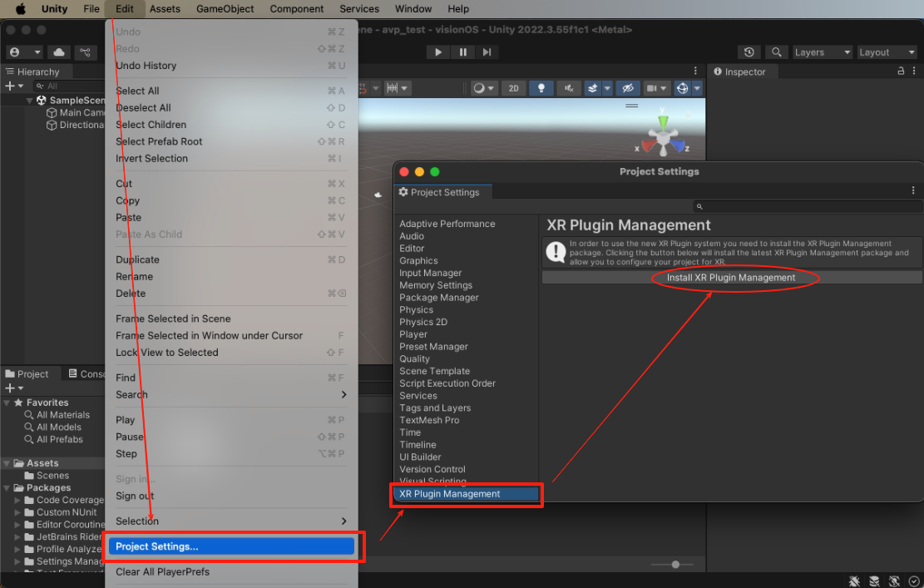924x588 pixels.
Task: Click the Project Settings search field
Action: (x=808, y=206)
